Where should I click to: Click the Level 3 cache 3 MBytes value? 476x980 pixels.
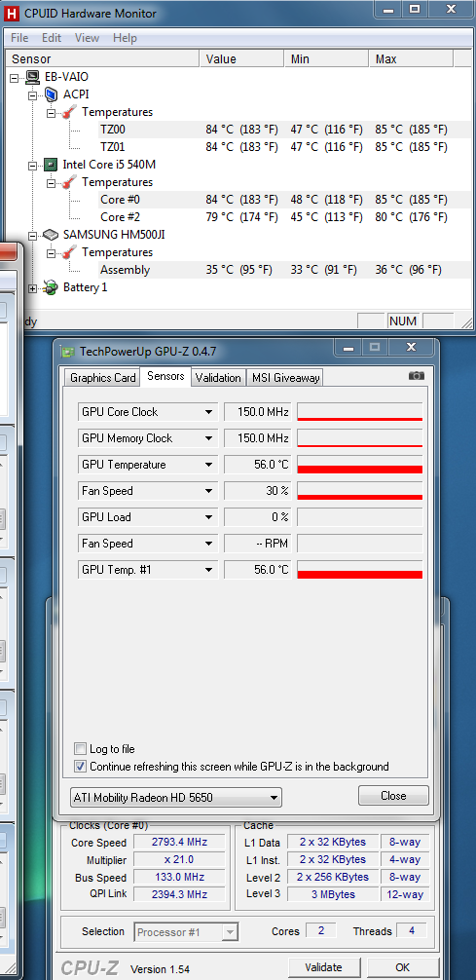[333, 894]
